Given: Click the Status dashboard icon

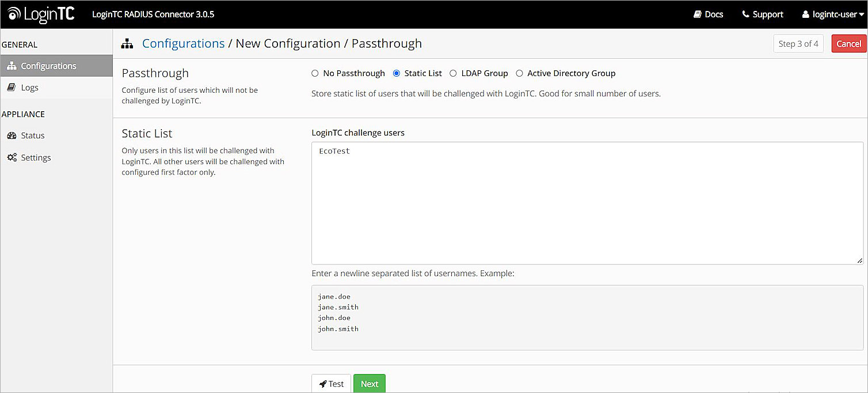Looking at the screenshot, I should (12, 135).
